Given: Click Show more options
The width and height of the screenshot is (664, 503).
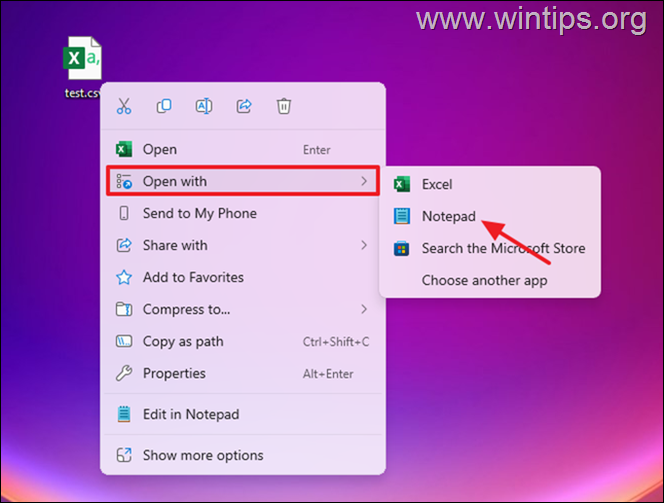Looking at the screenshot, I should point(202,455).
